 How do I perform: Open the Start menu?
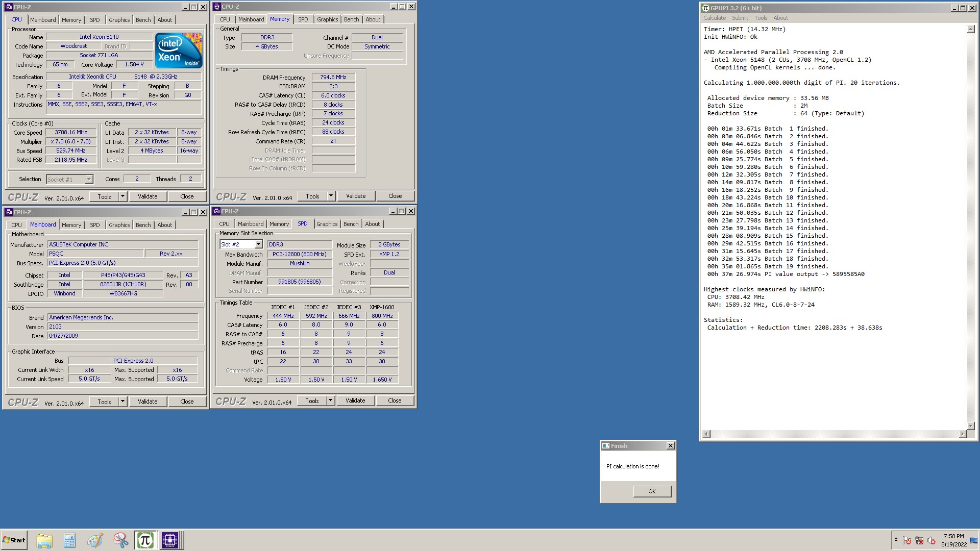(14, 540)
